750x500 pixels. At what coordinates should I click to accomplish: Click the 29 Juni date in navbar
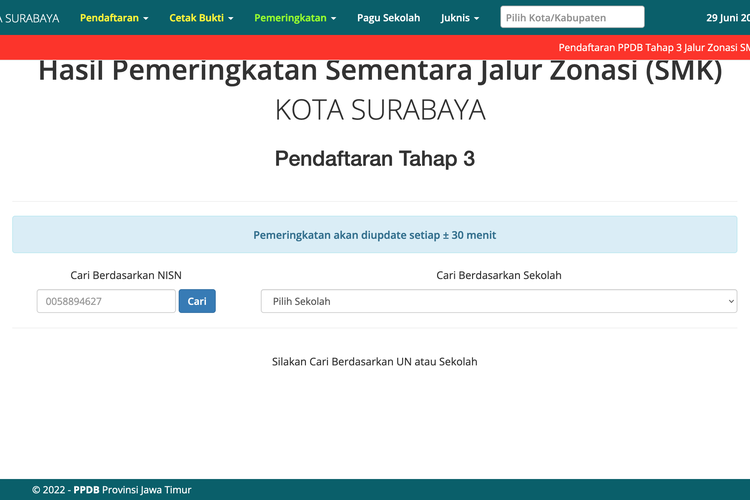[727, 18]
